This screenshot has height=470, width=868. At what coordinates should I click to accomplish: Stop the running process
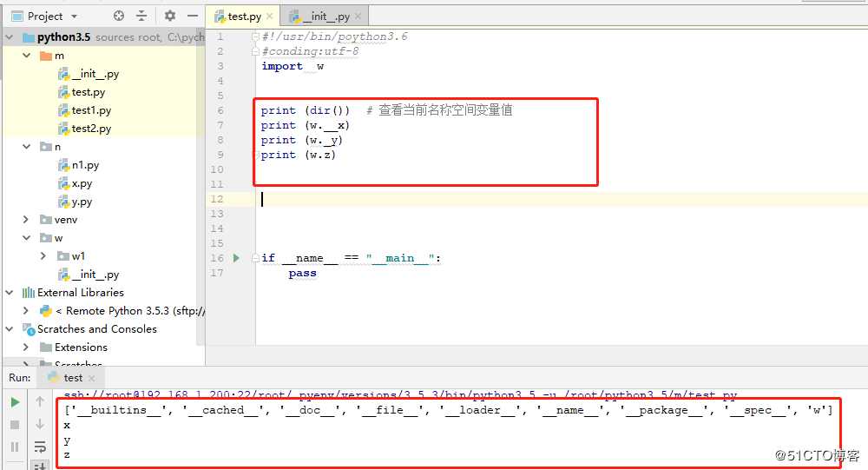pyautogui.click(x=15, y=425)
